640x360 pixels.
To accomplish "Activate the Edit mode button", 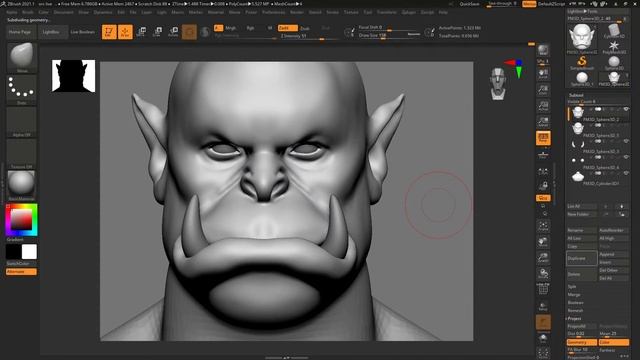I will [x=109, y=32].
